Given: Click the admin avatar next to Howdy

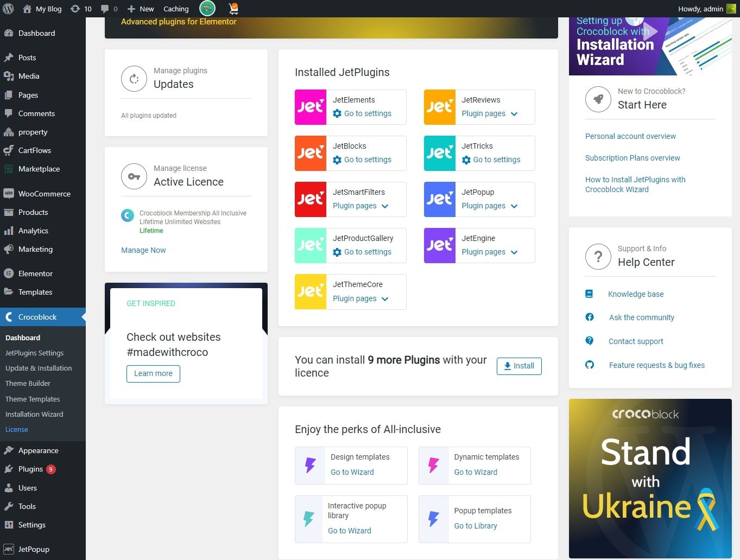Looking at the screenshot, I should click(x=731, y=9).
